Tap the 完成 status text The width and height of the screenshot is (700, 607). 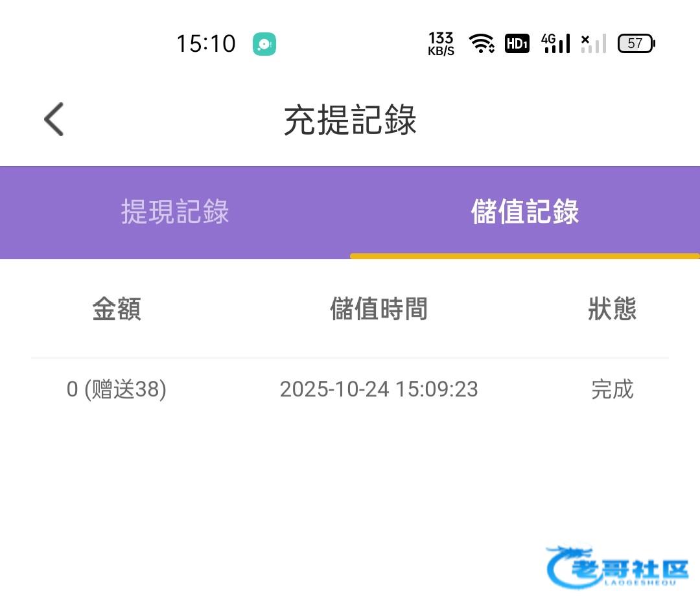click(x=612, y=389)
